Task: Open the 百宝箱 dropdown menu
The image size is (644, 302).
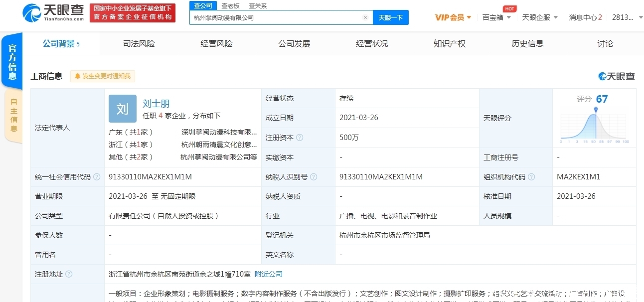Action: tap(496, 17)
